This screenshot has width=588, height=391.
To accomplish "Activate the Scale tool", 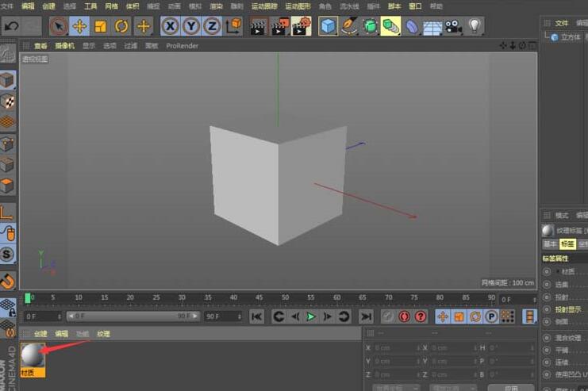I will (x=101, y=26).
